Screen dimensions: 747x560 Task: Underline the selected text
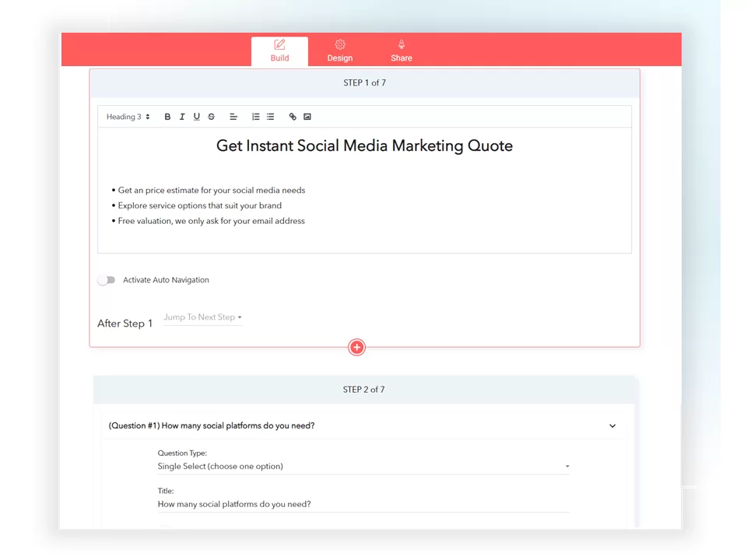coord(197,117)
